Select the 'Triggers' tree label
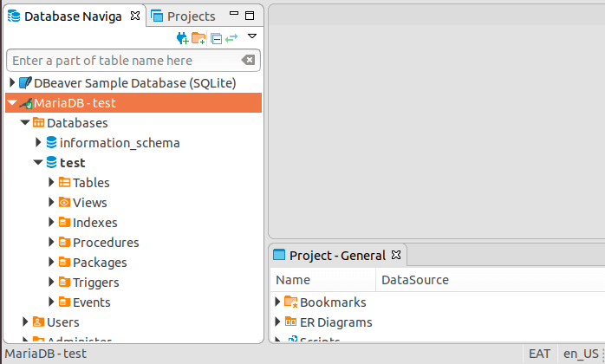Viewport: 605px width, 364px height. tap(96, 283)
